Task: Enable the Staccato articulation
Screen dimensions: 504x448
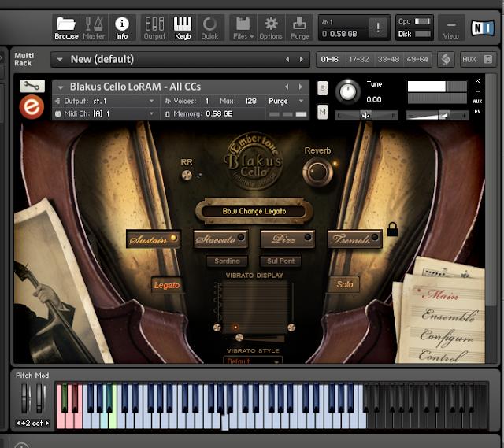Action: coord(220,239)
